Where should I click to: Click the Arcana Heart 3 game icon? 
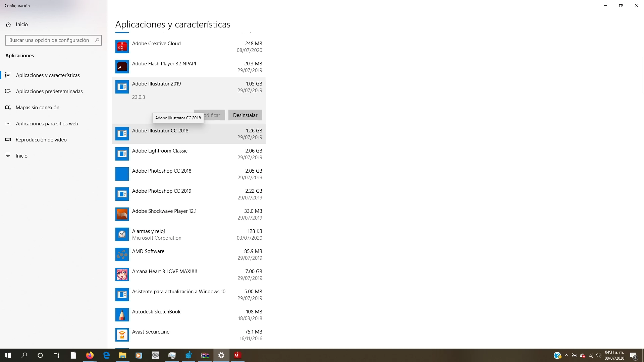click(x=122, y=275)
